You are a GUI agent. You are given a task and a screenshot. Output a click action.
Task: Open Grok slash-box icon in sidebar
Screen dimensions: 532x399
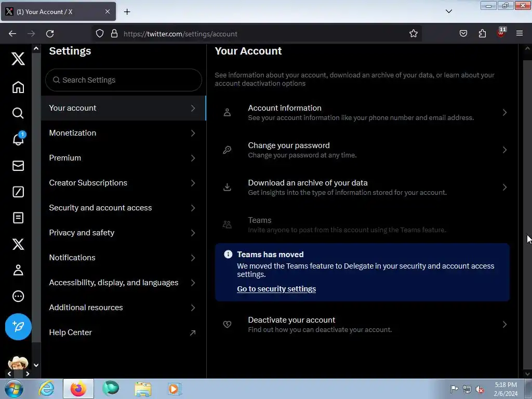pos(18,192)
